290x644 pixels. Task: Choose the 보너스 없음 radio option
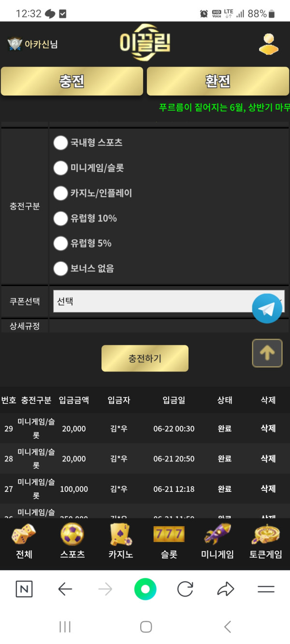click(60, 269)
